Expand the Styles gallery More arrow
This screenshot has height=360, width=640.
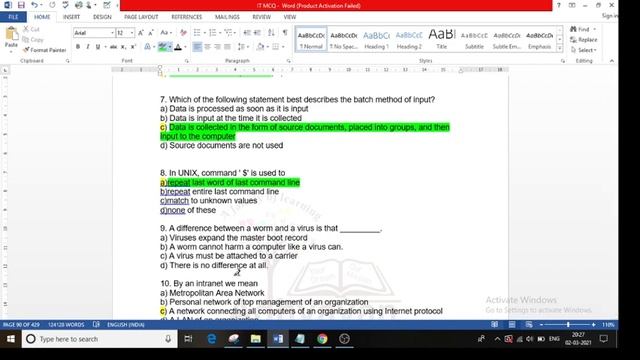click(x=560, y=48)
